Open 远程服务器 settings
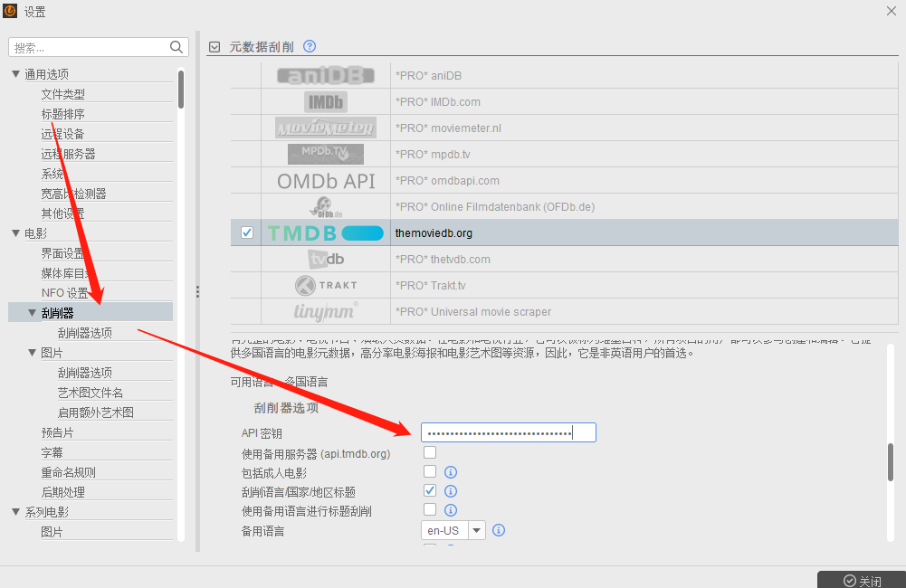This screenshot has width=906, height=588. [68, 154]
